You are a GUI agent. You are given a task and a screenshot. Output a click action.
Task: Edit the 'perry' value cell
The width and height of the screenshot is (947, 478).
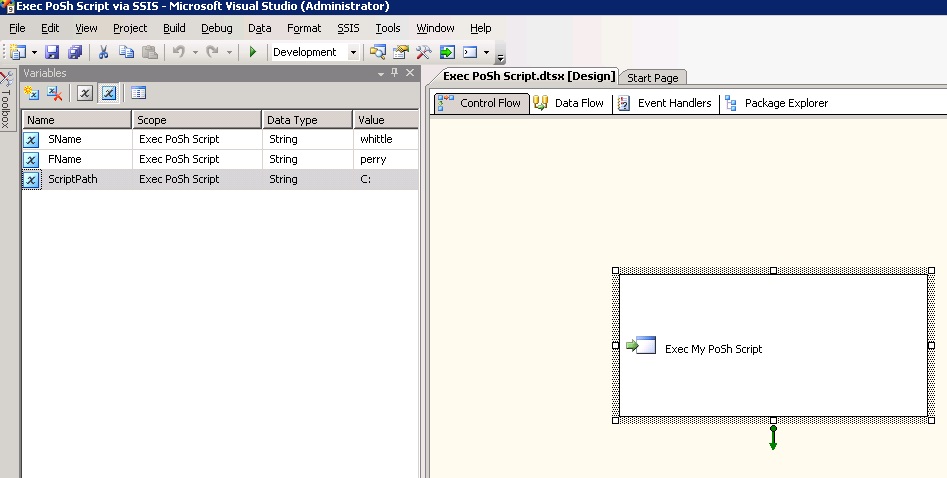[386, 159]
